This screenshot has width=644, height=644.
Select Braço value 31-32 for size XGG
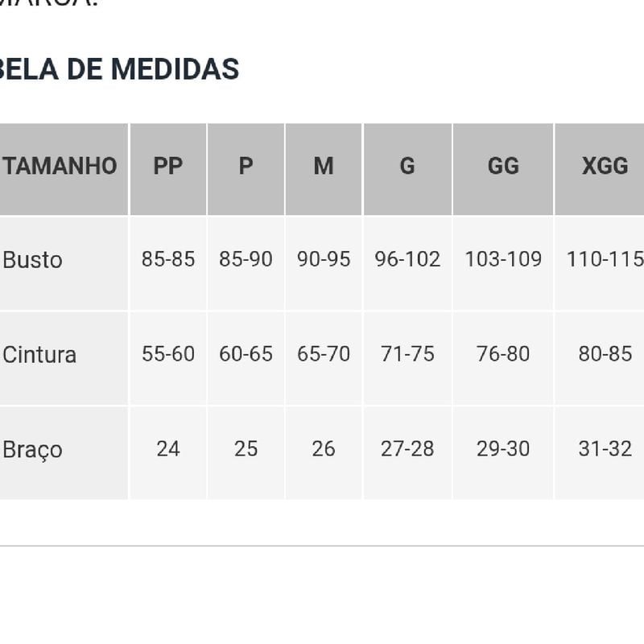[605, 448]
